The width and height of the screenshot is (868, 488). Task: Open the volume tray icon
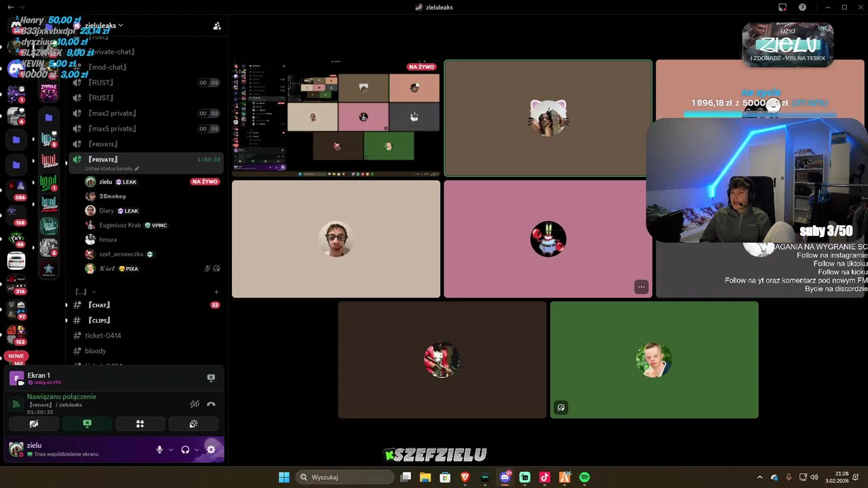click(814, 477)
